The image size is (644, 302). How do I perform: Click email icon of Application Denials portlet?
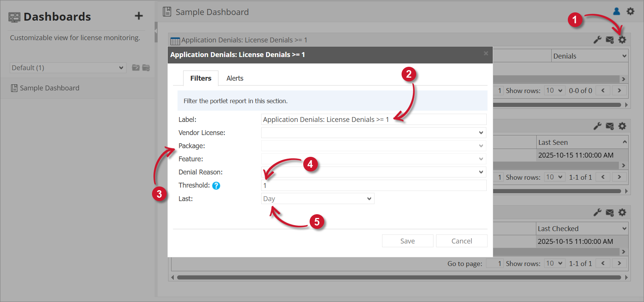point(610,40)
